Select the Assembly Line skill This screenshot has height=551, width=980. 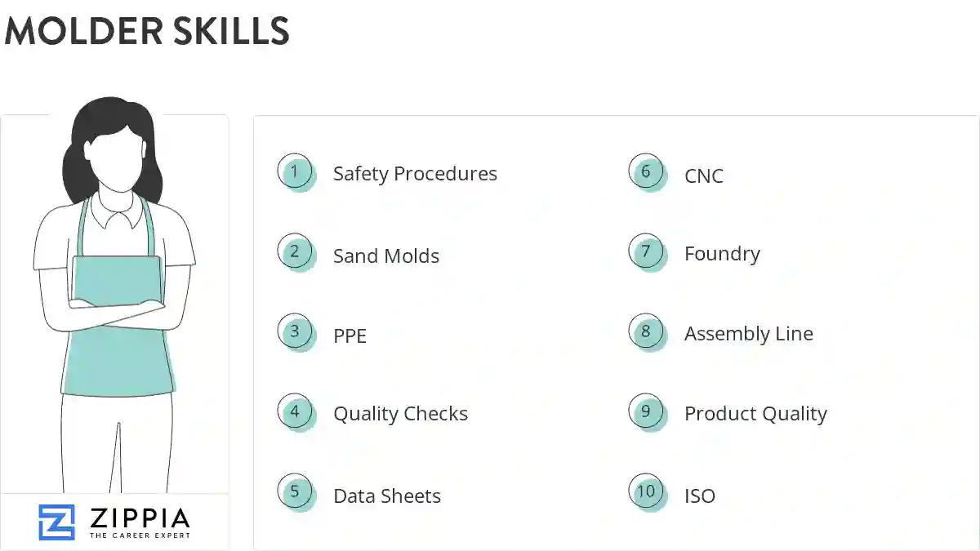click(749, 334)
